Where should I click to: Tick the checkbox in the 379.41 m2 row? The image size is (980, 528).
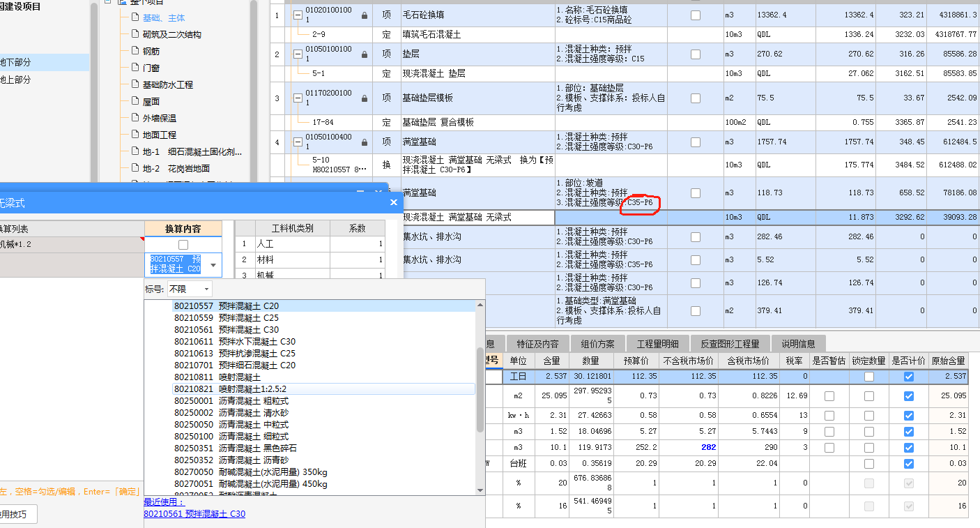696,310
